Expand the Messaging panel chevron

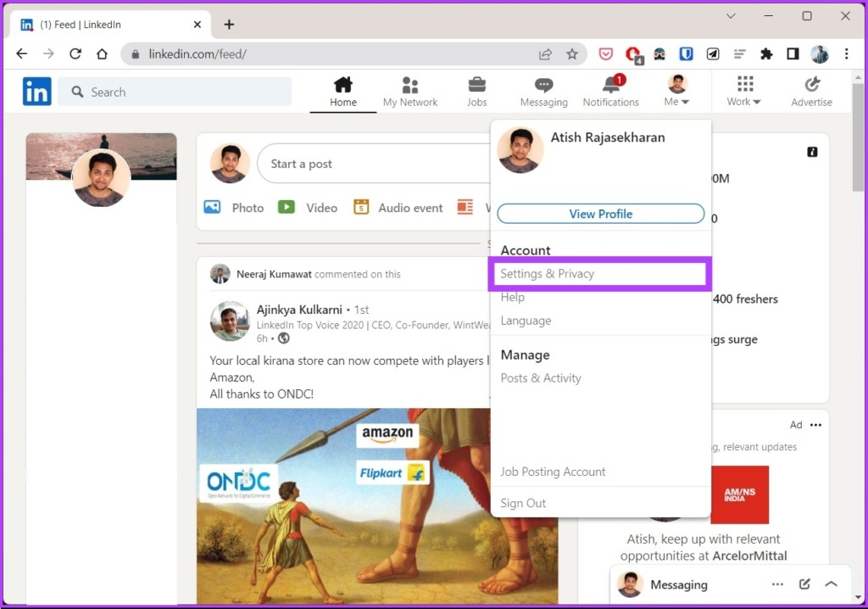click(x=831, y=584)
